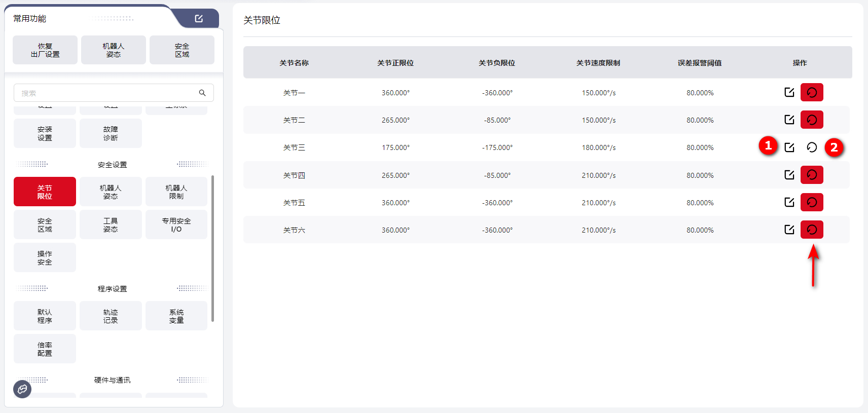The height and width of the screenshot is (413, 868).
Task: Open the 倍率配置 tile
Action: (x=45, y=349)
